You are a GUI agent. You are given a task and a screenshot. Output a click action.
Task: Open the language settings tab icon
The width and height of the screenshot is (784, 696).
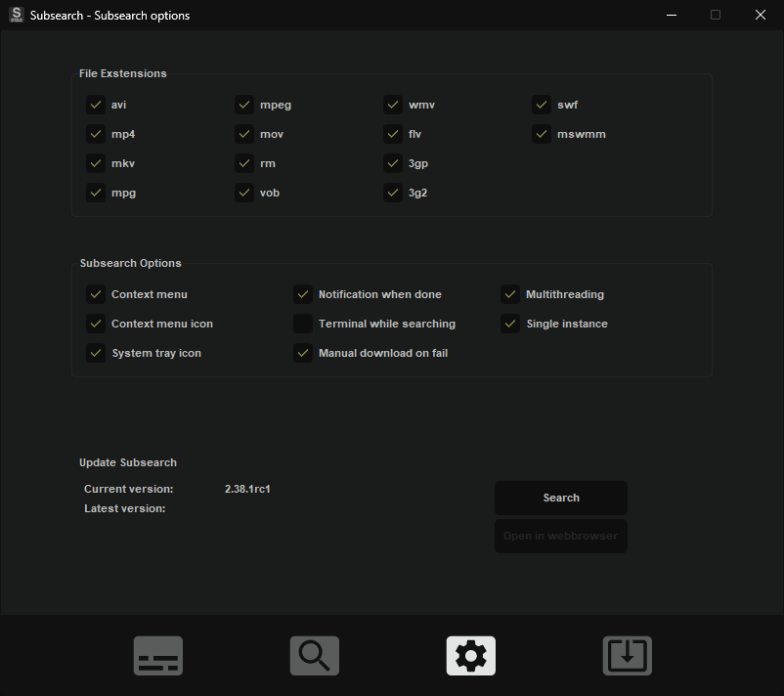point(157,655)
